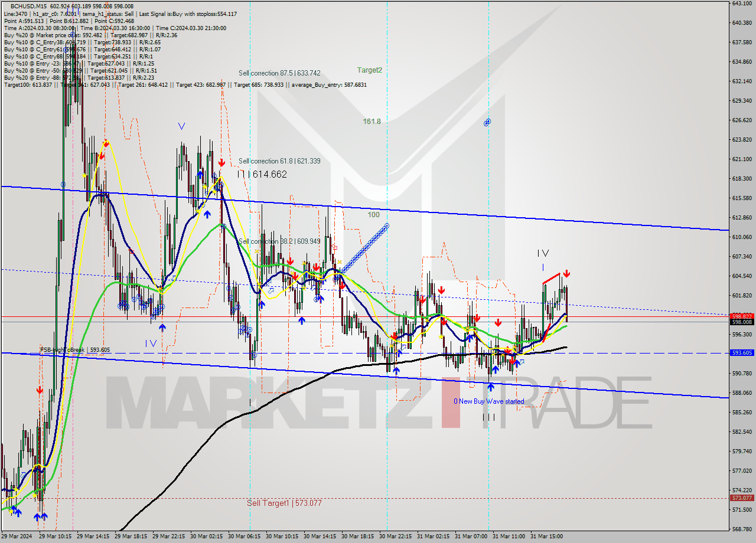Click the green 100 level label
Image resolution: width=756 pixels, height=543 pixels.
373,215
